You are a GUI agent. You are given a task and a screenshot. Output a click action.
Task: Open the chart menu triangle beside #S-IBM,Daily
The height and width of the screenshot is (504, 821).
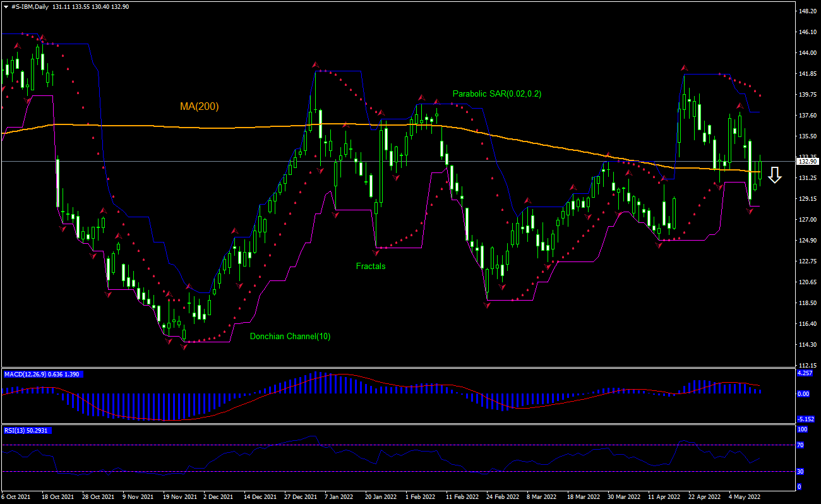(x=6, y=6)
